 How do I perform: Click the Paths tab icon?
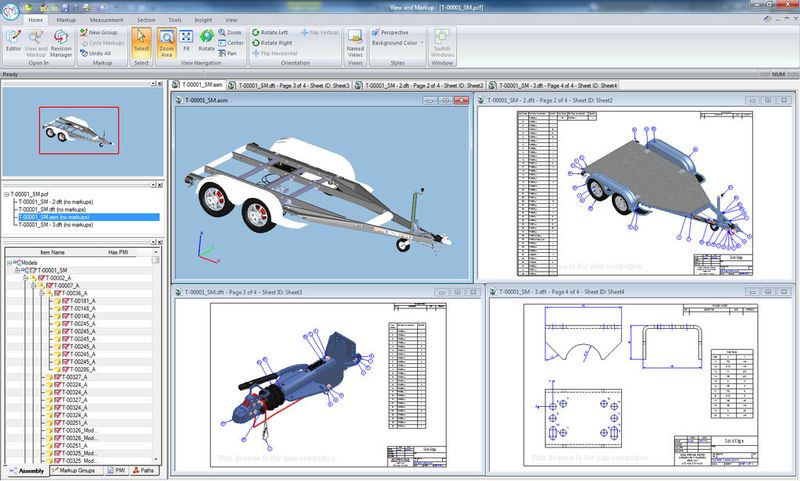[x=136, y=470]
